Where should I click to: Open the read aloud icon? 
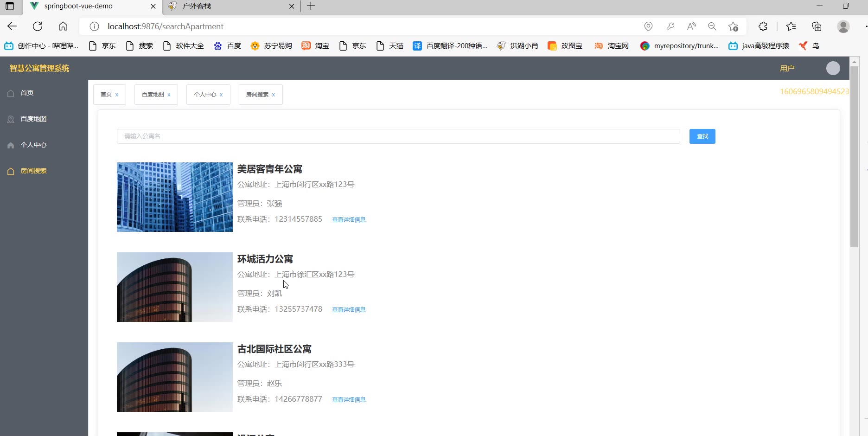pos(691,26)
